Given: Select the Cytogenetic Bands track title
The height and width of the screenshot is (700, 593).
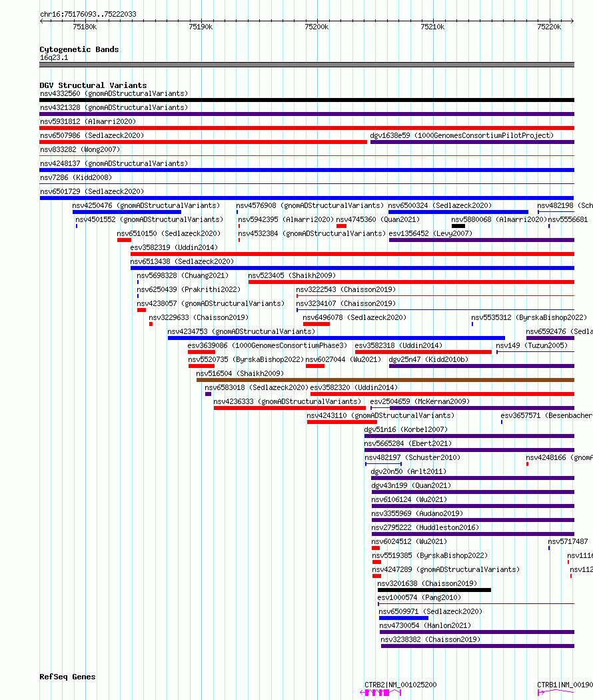Looking at the screenshot, I should click(x=79, y=49).
